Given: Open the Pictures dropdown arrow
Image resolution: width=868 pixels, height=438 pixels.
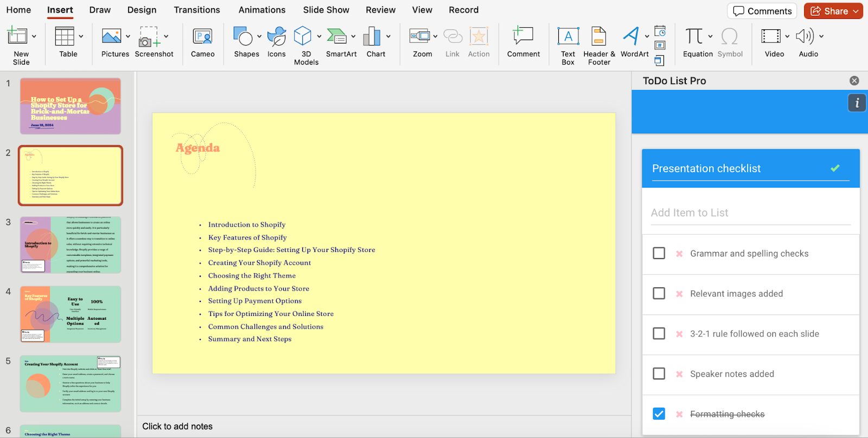Looking at the screenshot, I should (128, 36).
